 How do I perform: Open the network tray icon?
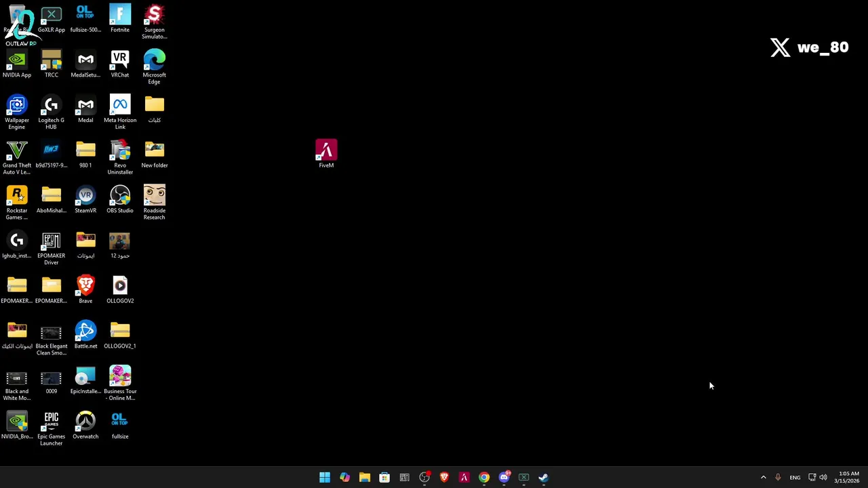tap(812, 477)
